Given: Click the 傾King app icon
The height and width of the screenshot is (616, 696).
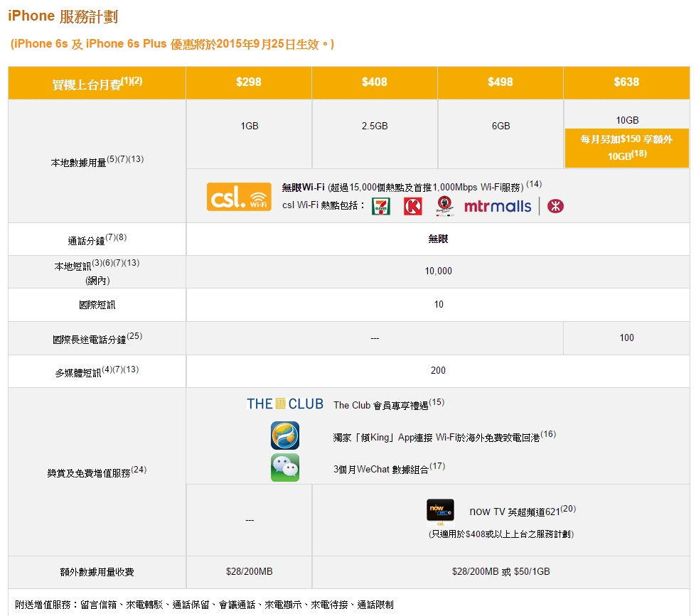Looking at the screenshot, I should click(x=284, y=435).
